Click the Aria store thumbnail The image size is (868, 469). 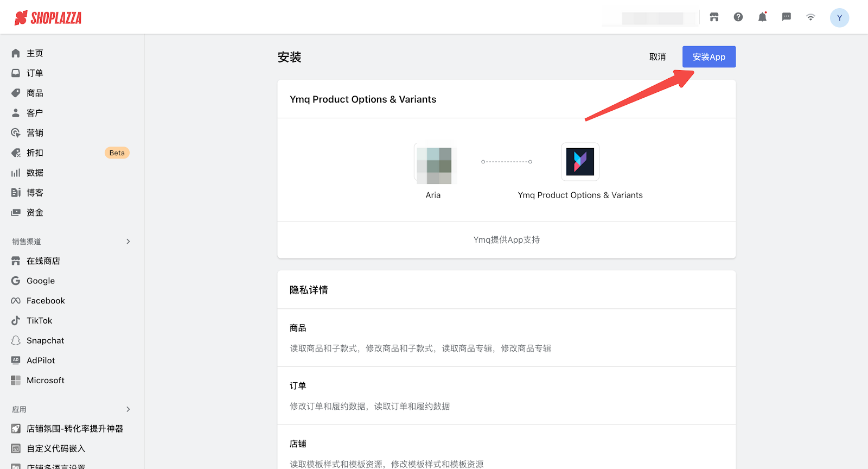coord(435,164)
